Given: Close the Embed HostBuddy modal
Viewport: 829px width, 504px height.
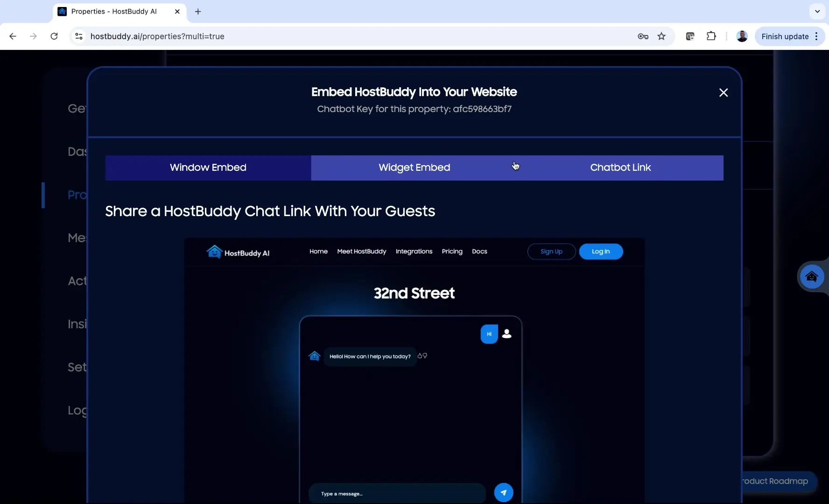Looking at the screenshot, I should pyautogui.click(x=724, y=92).
